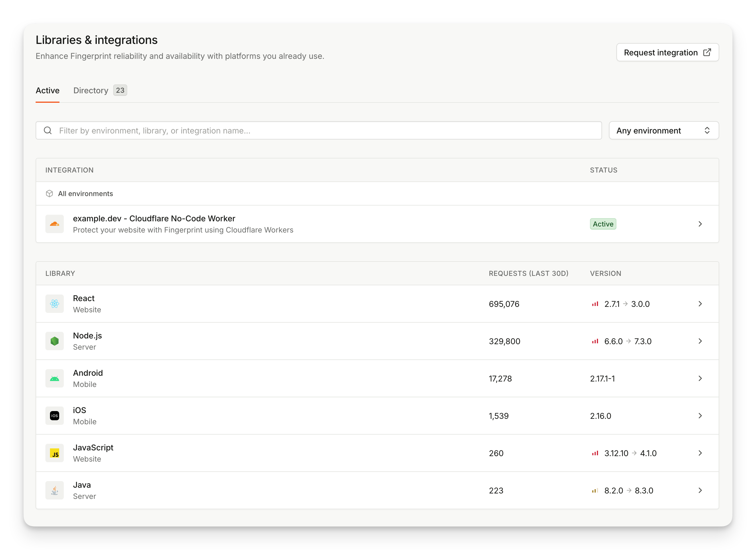Click the red outdated bars icon in React row
Viewport: 756px width, 550px height.
coord(595,304)
